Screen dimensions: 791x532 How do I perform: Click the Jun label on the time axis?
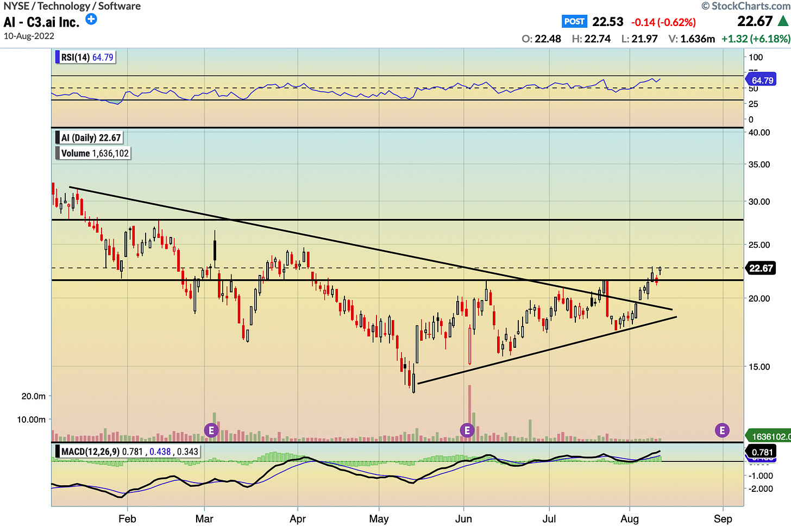click(463, 519)
